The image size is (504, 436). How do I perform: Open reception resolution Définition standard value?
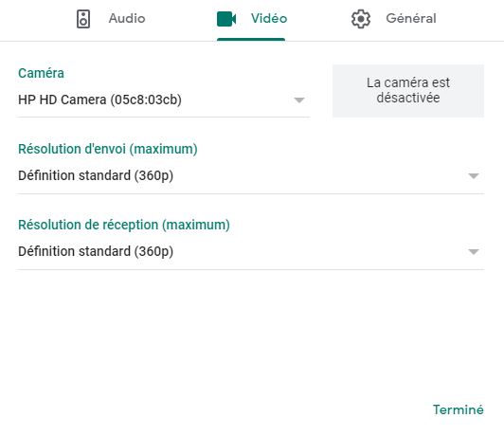pyautogui.click(x=96, y=251)
